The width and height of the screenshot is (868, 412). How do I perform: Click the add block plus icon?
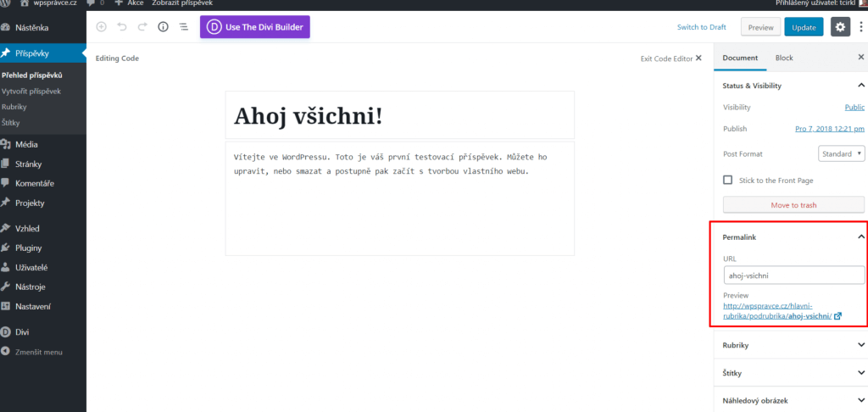(102, 26)
